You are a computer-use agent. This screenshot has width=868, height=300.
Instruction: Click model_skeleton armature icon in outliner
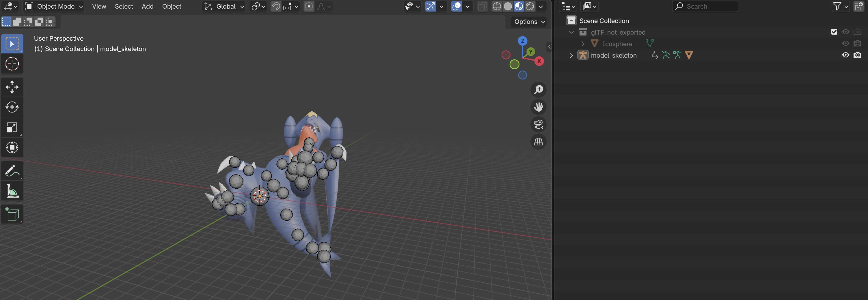(583, 55)
